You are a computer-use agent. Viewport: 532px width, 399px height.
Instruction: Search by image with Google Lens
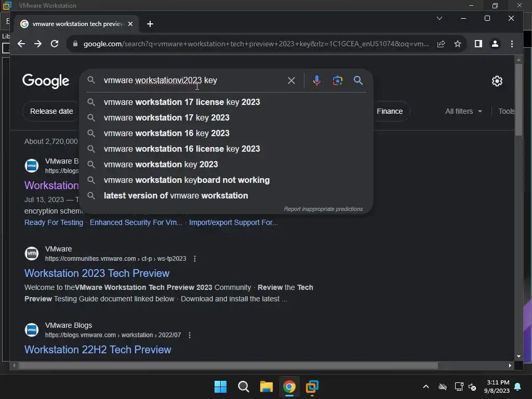pos(337,81)
